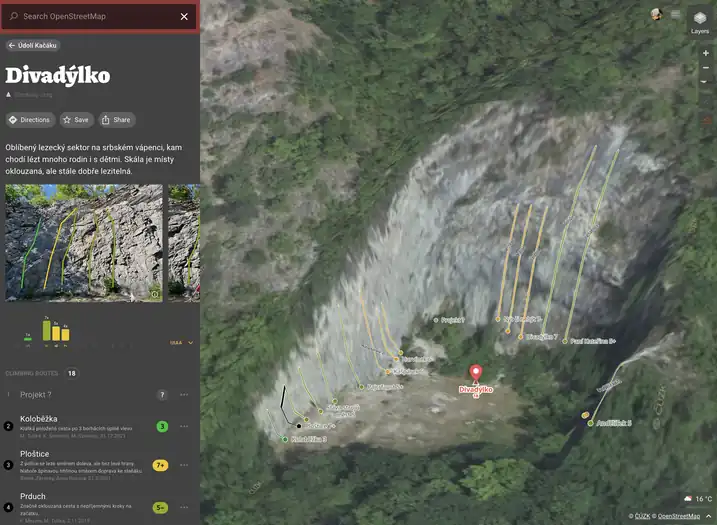Clear the Search OpenStreetMap field
The width and height of the screenshot is (717, 525).
click(184, 16)
